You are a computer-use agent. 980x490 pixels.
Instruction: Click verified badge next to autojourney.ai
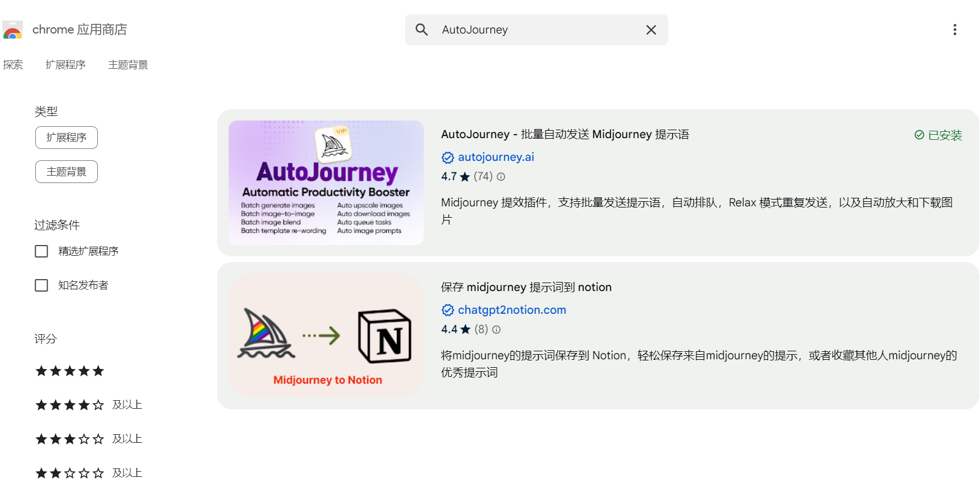pyautogui.click(x=448, y=157)
